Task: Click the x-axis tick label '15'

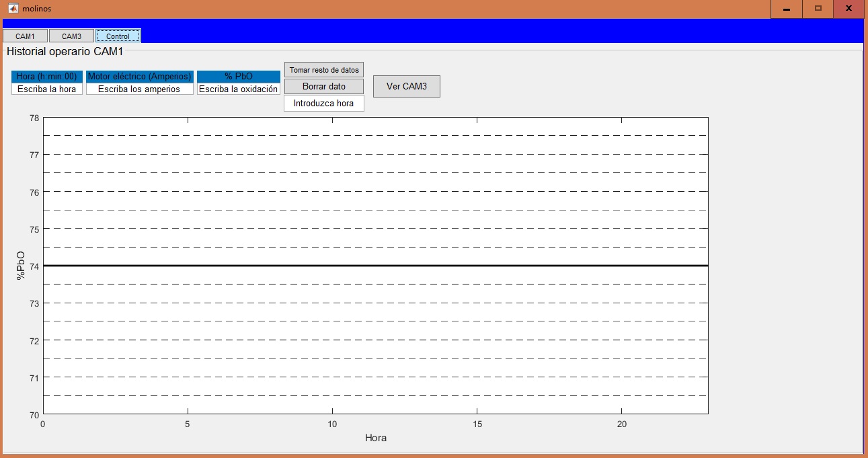Action: (x=477, y=424)
